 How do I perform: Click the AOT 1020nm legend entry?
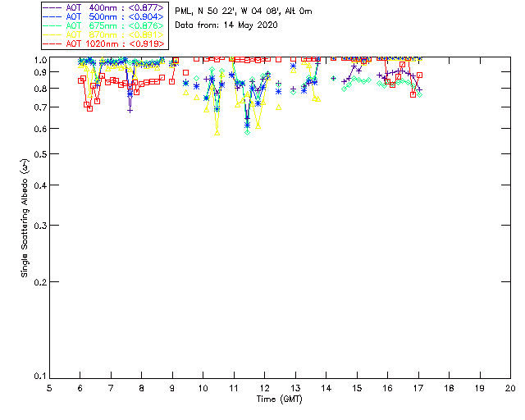103,43
